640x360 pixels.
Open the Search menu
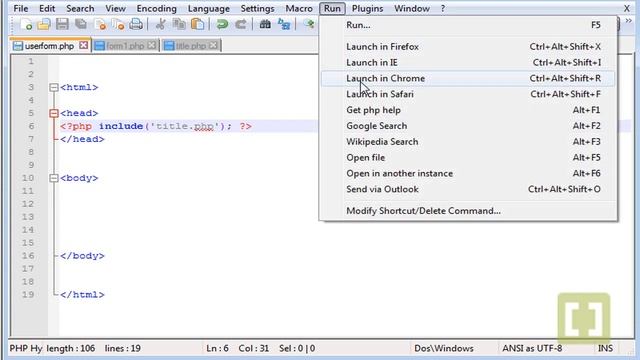coord(80,8)
